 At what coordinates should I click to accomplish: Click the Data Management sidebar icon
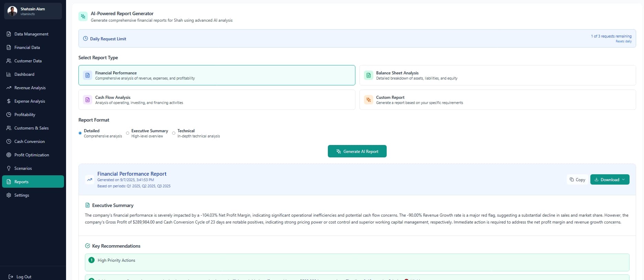pyautogui.click(x=9, y=34)
